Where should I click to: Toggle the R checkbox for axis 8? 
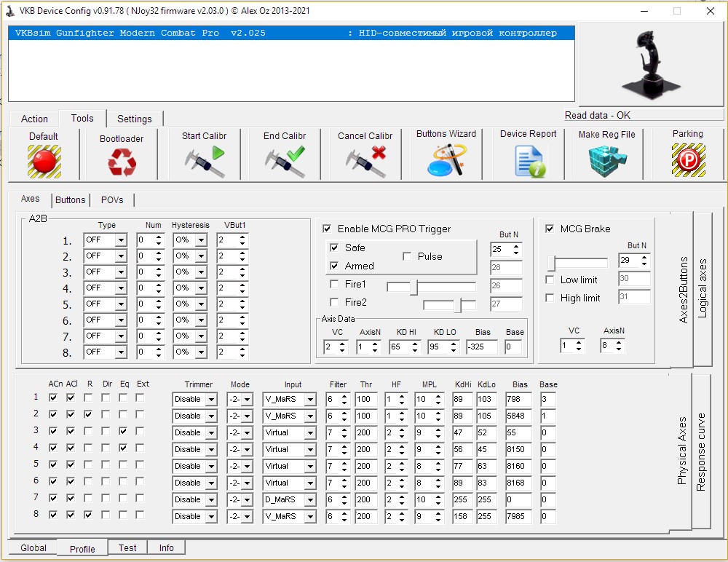[88, 515]
